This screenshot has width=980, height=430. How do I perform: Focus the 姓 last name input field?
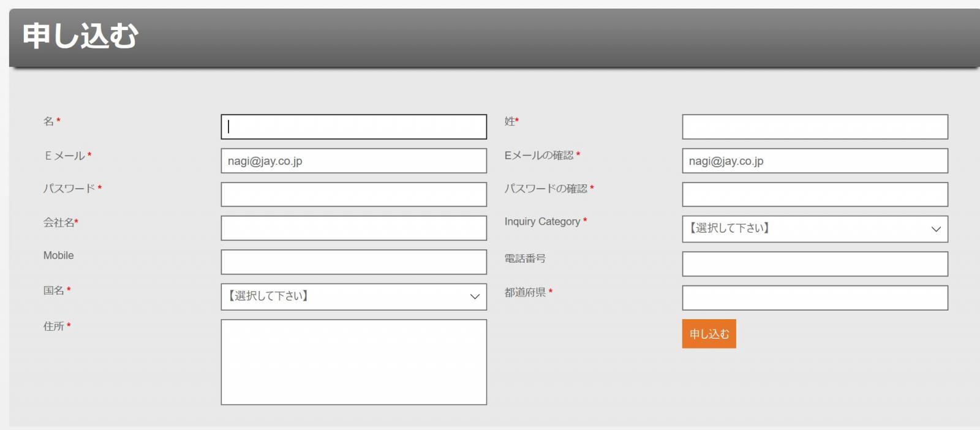tap(815, 127)
